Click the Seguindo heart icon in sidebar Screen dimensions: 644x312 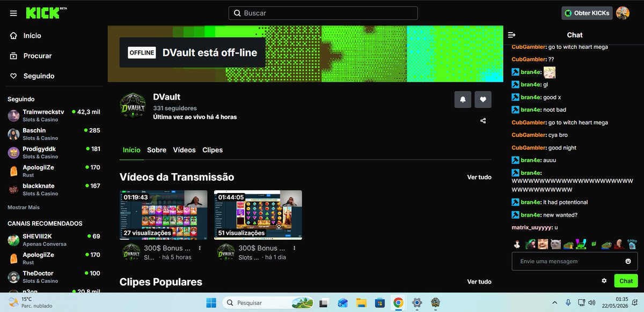(13, 76)
